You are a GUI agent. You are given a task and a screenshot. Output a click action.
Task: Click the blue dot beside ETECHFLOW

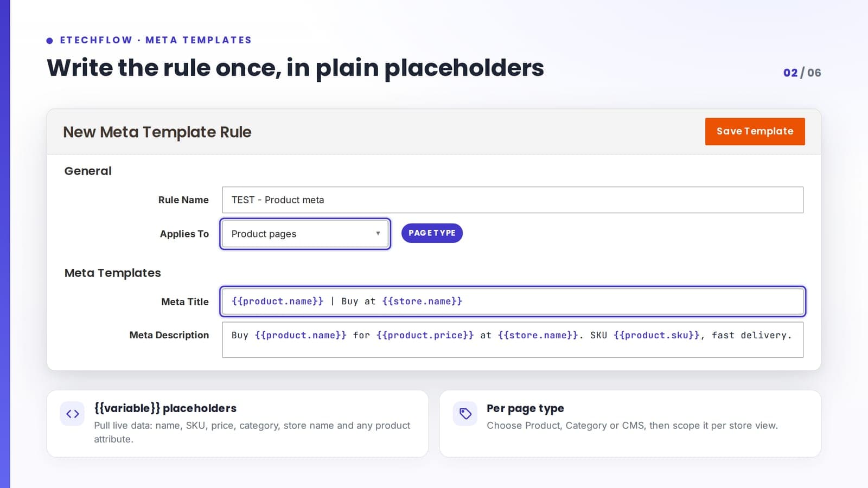[x=50, y=41]
